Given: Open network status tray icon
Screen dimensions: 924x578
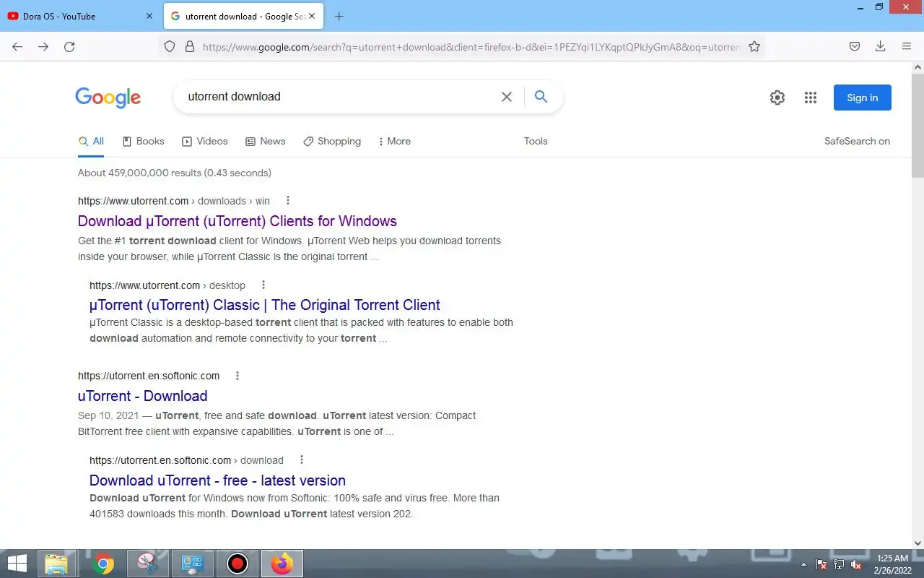Looking at the screenshot, I should pos(839,564).
